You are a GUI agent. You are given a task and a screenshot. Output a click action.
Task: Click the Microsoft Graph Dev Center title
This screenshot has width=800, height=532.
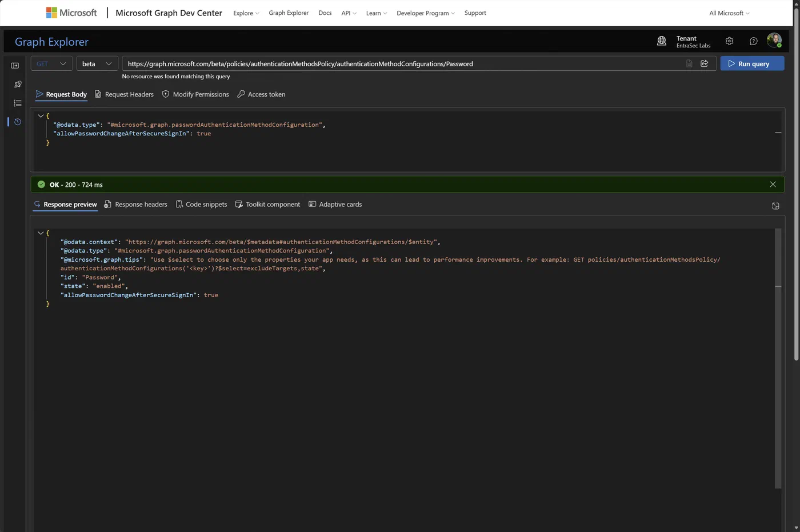coord(169,13)
